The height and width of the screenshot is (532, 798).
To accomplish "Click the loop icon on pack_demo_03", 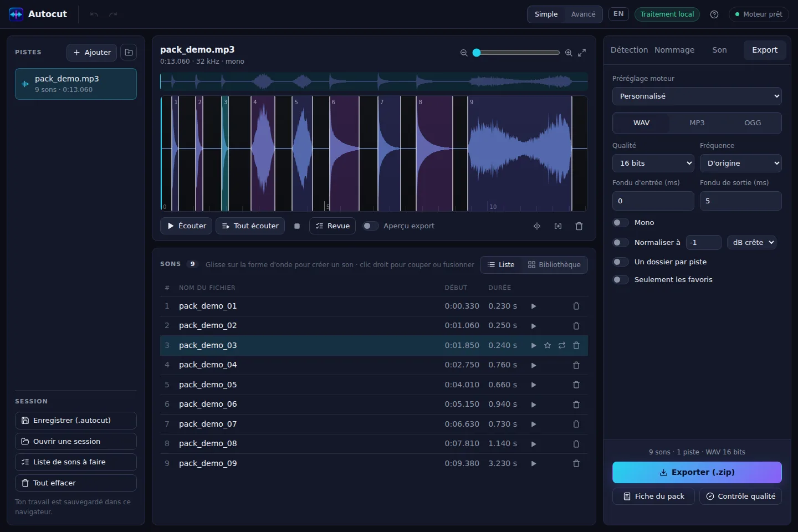I will [562, 345].
